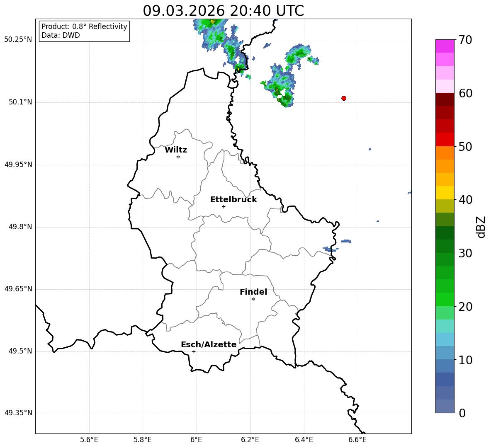This screenshot has width=491, height=448.
Task: Click the 5.6°E longitude label
Action: (89, 440)
